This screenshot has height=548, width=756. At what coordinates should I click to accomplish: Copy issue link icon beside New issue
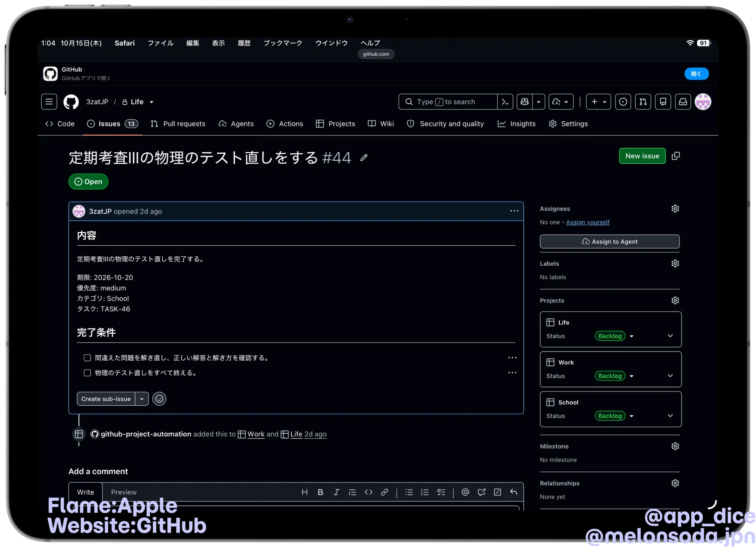point(676,156)
